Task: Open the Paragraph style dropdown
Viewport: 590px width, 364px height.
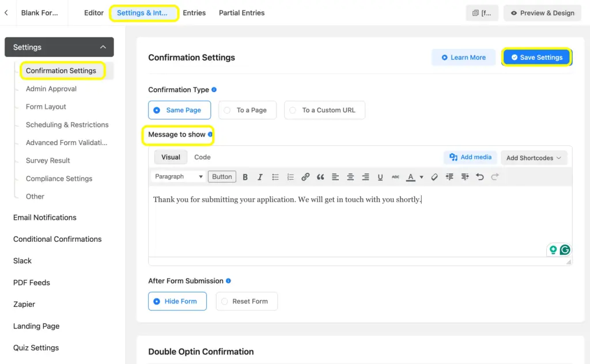Action: [177, 176]
